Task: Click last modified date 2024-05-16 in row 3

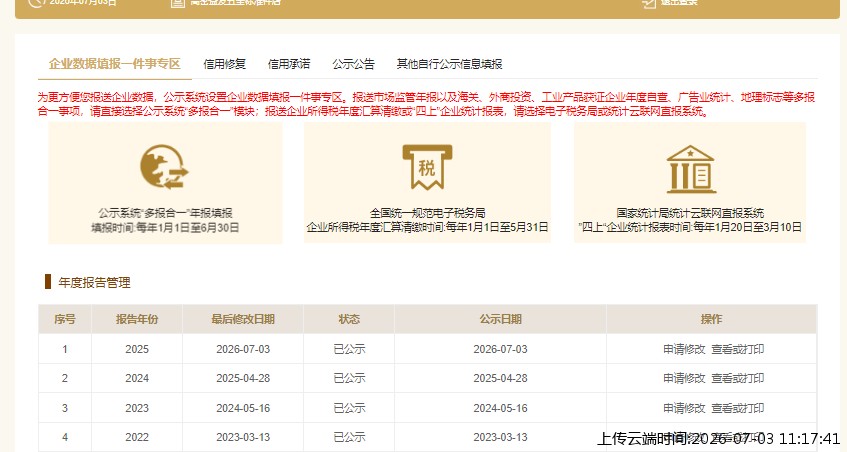Action: click(243, 408)
